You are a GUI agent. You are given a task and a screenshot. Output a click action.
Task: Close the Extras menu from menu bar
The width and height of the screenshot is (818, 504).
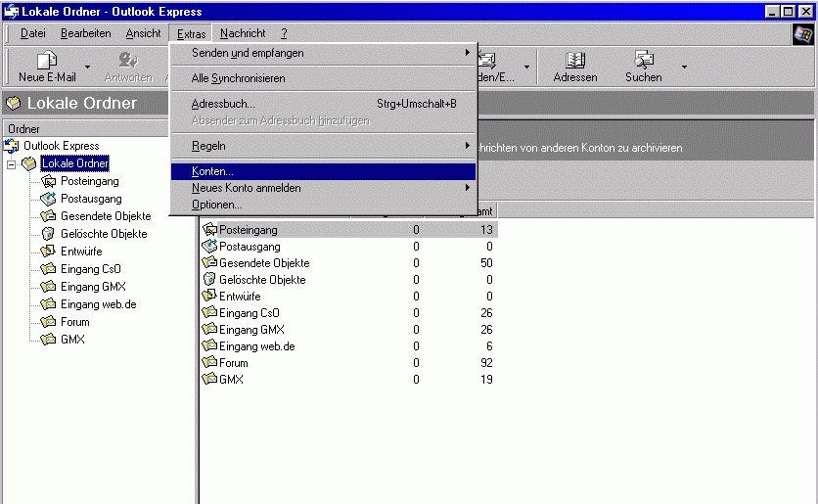[191, 34]
